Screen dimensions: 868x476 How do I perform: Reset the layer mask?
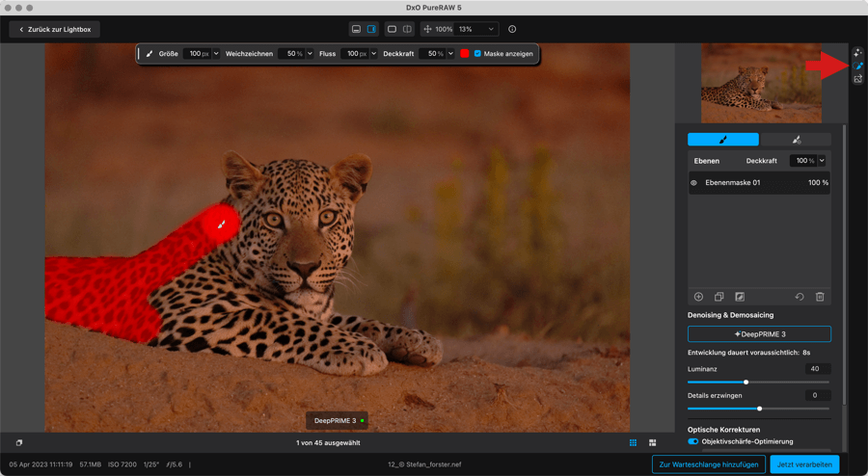800,297
